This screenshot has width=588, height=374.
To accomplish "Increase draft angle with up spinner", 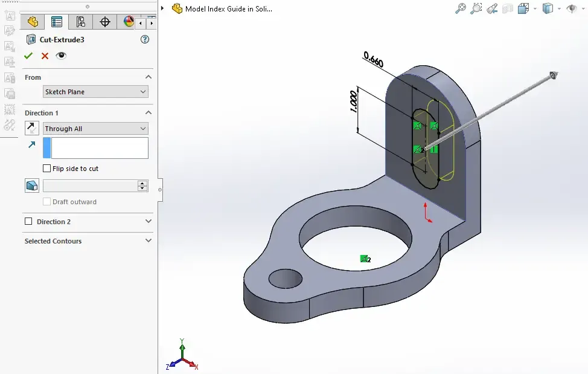I will (142, 183).
